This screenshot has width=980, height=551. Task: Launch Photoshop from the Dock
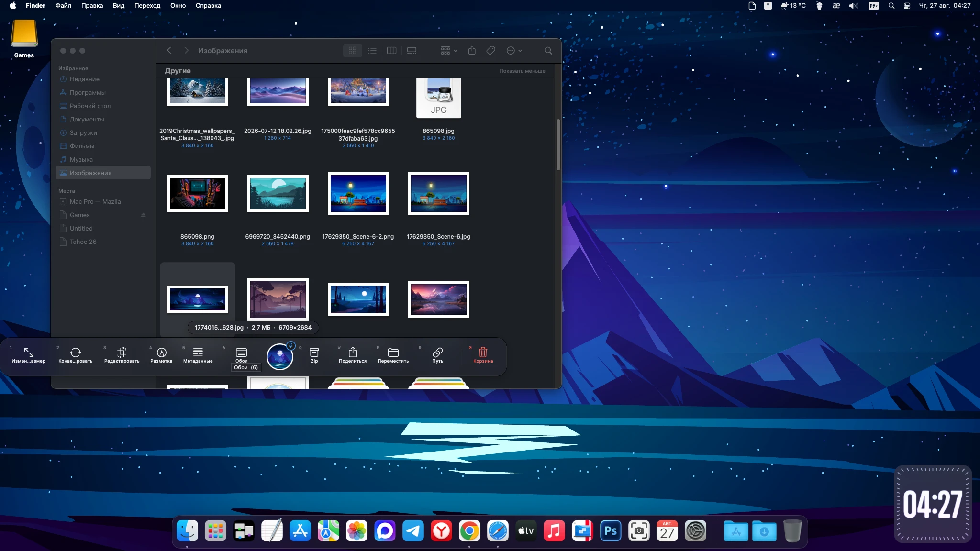coord(611,531)
